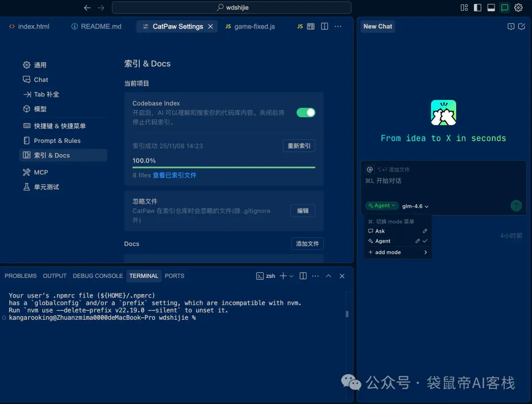Open the 查看已索引文件 link
Viewport: 532px width, 404px height.
pos(174,175)
